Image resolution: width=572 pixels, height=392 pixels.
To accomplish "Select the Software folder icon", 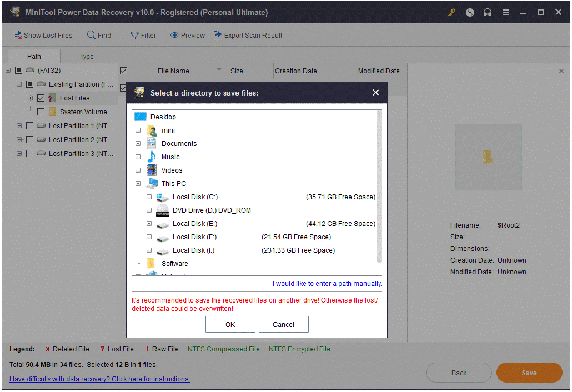I will point(150,263).
